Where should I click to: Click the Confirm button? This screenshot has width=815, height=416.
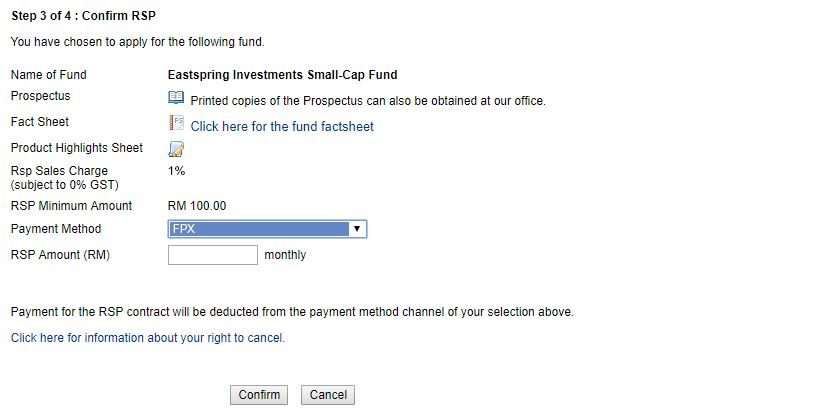[x=259, y=395]
